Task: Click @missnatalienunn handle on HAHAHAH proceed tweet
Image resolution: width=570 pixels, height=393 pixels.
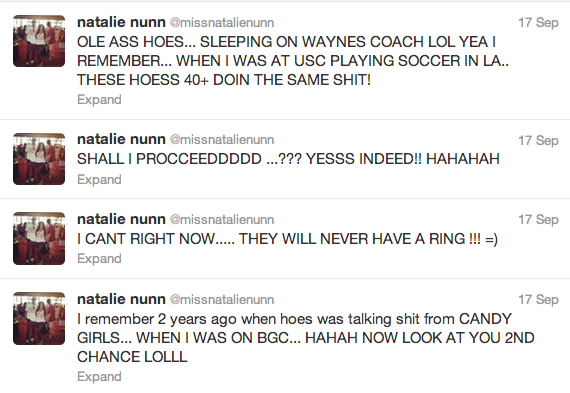Action: pyautogui.click(x=222, y=140)
